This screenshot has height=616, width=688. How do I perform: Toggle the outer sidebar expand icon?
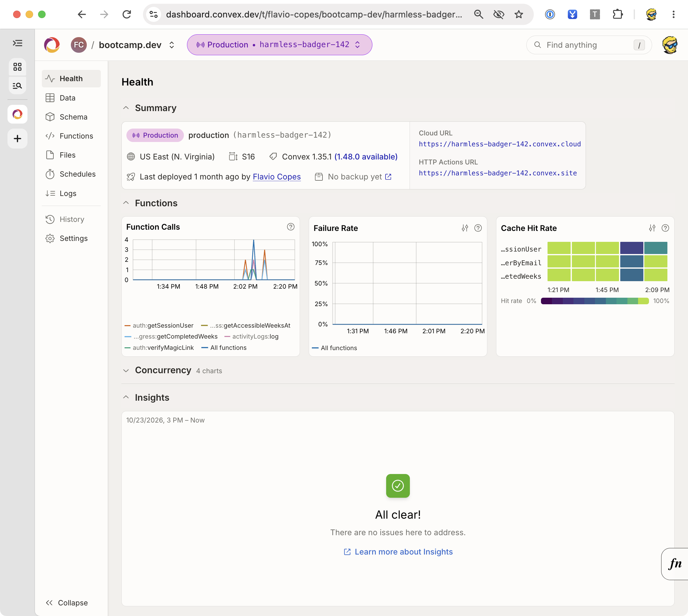(x=17, y=43)
